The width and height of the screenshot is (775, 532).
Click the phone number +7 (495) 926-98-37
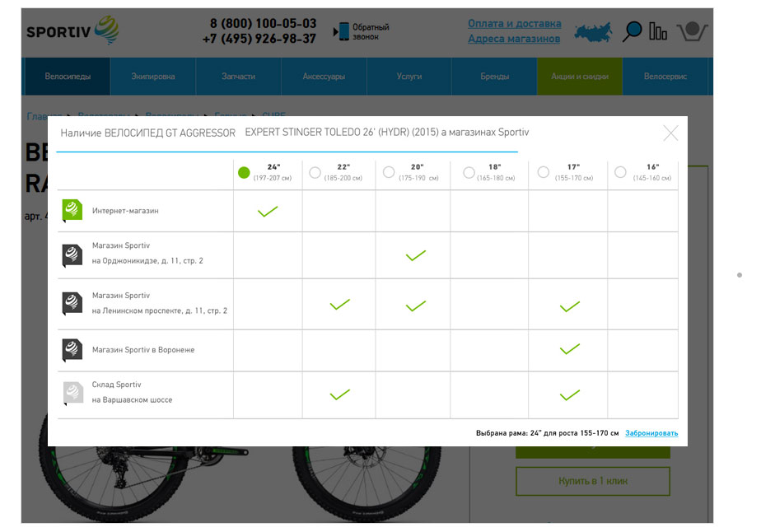[x=259, y=39]
